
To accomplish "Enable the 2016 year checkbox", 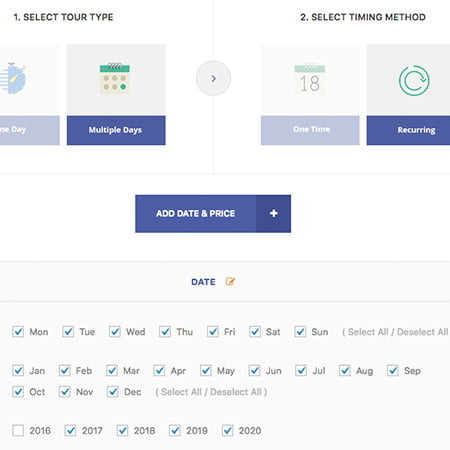I will pyautogui.click(x=18, y=430).
